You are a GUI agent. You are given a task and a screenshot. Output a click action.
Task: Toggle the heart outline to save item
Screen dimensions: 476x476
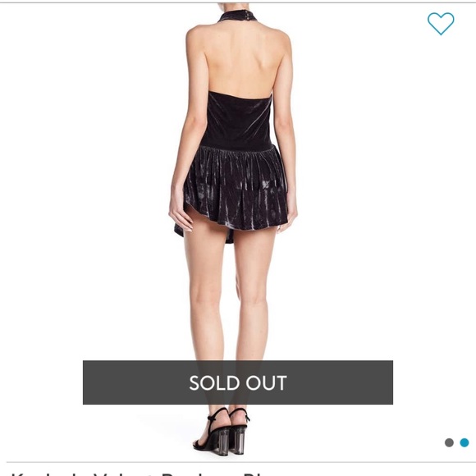point(441,24)
